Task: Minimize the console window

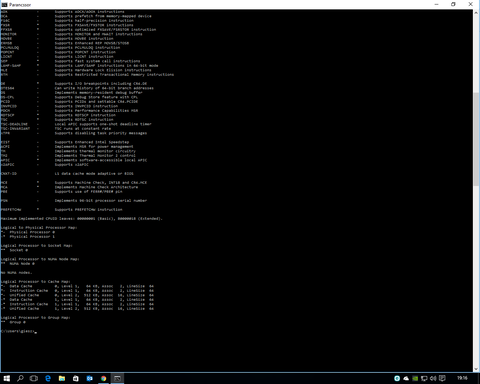Action: 437,4
